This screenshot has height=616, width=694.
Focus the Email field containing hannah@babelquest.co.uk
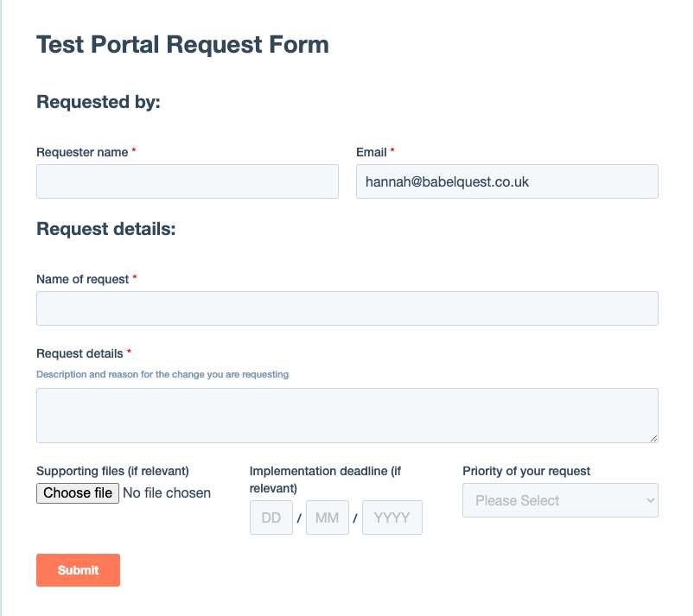click(506, 181)
